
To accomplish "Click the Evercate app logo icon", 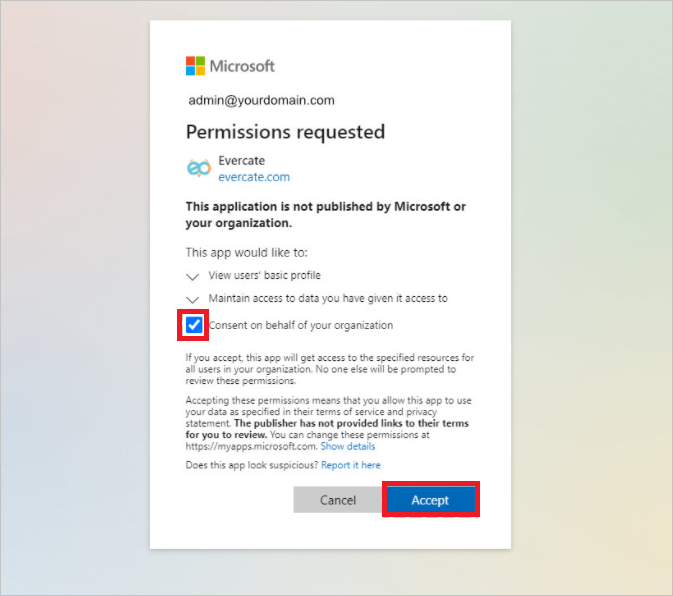I will coord(199,168).
